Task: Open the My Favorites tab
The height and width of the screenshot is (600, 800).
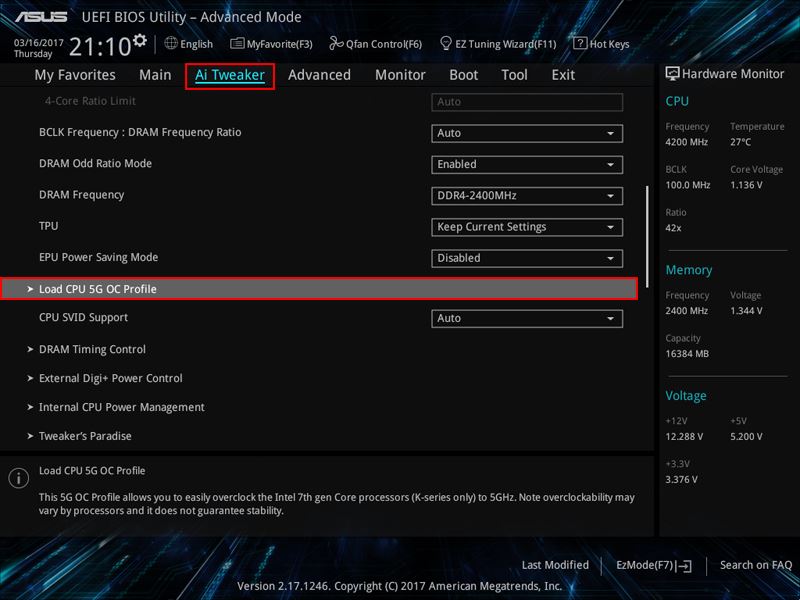Action: (x=75, y=75)
